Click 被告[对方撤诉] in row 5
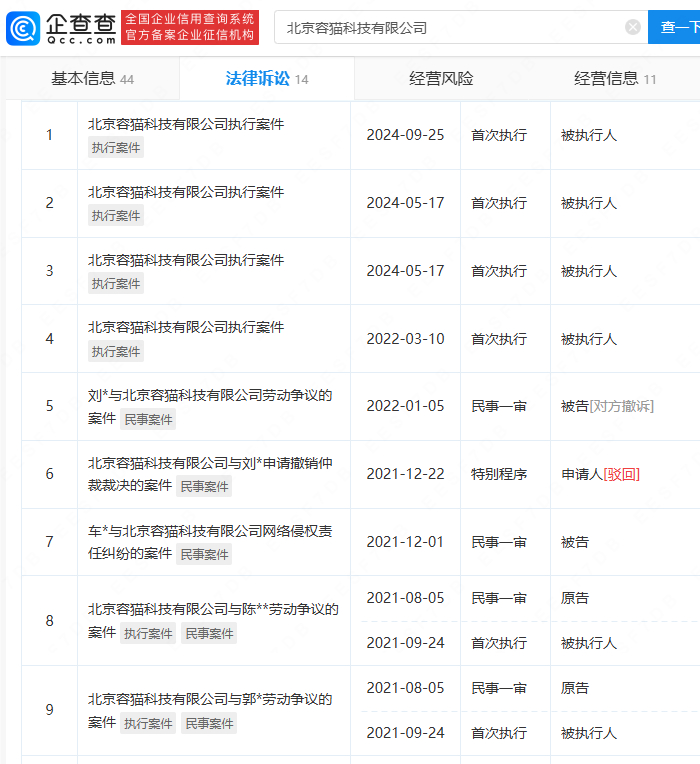 pyautogui.click(x=607, y=406)
